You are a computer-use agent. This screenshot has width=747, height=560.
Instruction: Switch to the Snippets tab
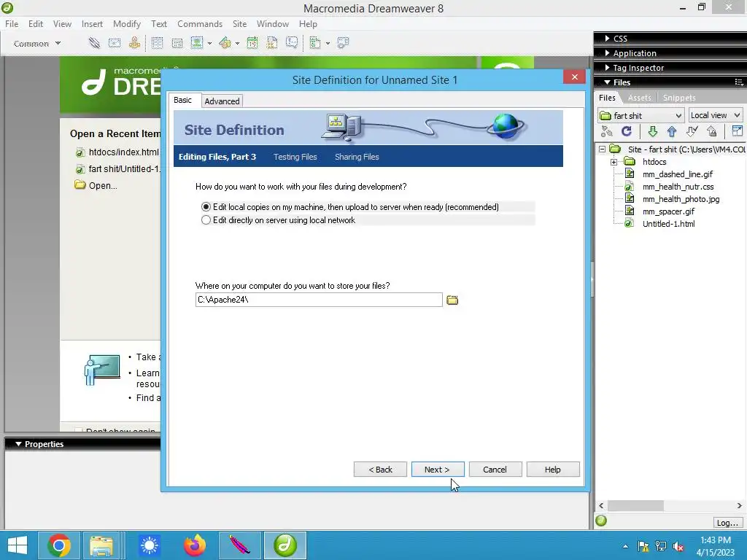[679, 98]
